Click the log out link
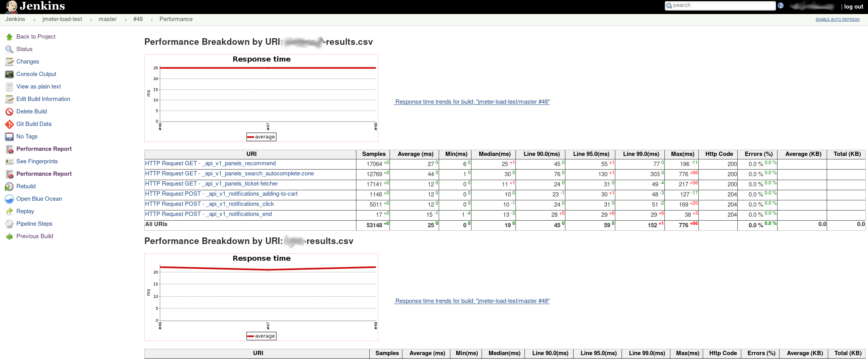868x359 pixels. tap(853, 7)
